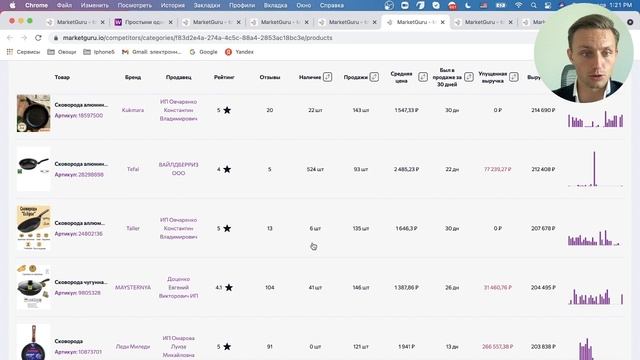Go back using browser back arrow
Screen dimensions: 640x360
click(10, 38)
